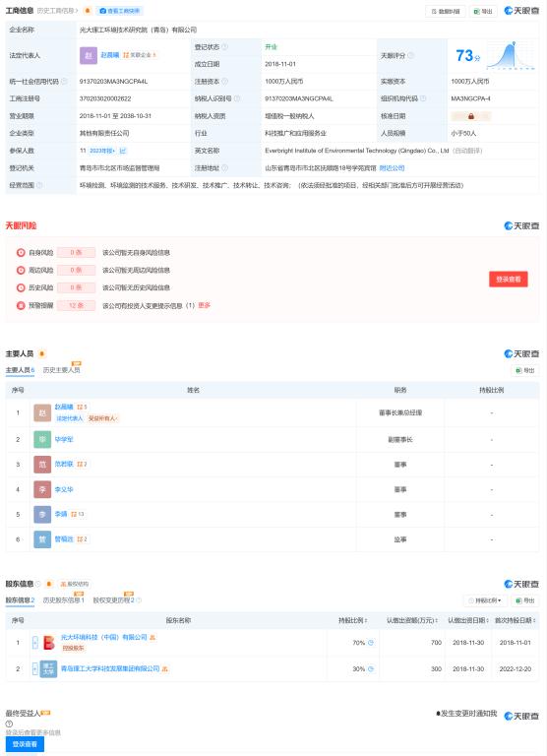Click the question mark icon under 最终受益人
This screenshot has height=756, width=547.
(x=9, y=724)
